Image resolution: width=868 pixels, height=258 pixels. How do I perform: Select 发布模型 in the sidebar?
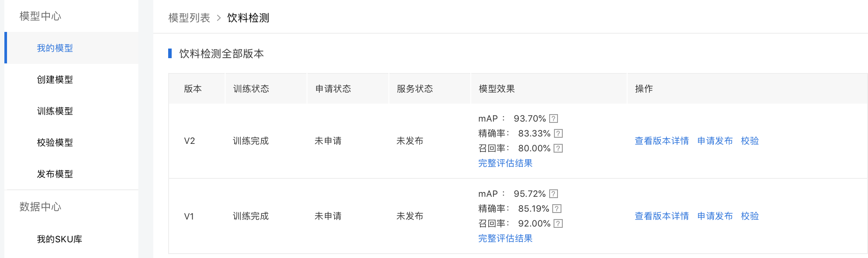(55, 174)
